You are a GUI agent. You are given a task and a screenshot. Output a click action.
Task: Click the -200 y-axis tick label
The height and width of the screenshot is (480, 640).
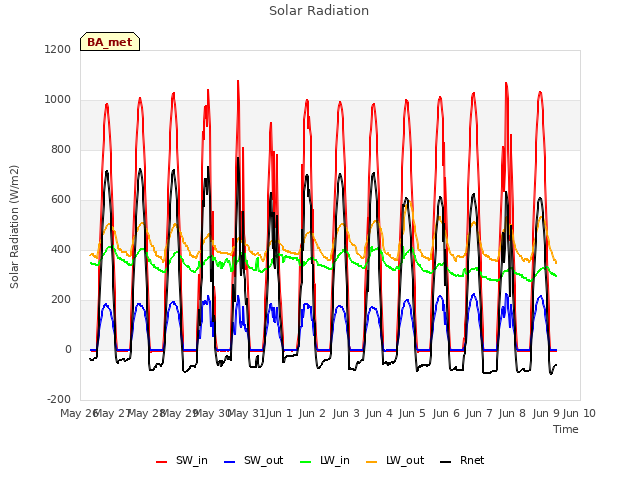pos(59,400)
